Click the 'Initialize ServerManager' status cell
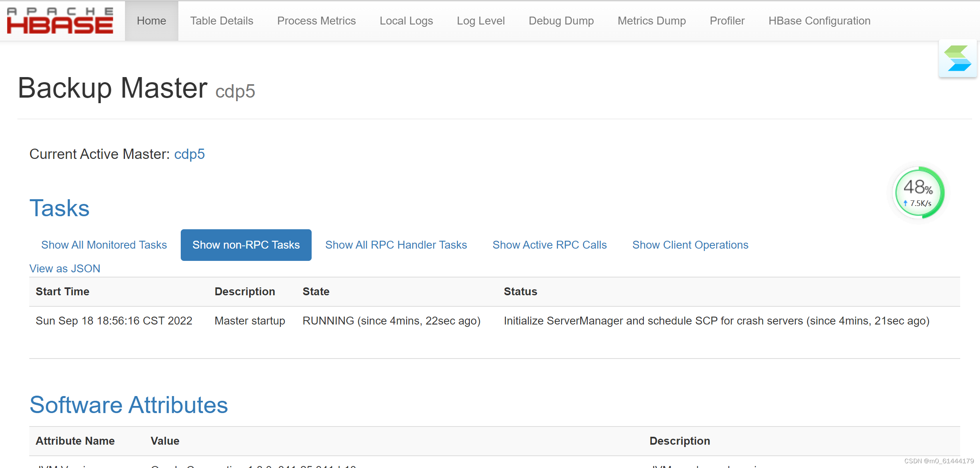 [717, 321]
